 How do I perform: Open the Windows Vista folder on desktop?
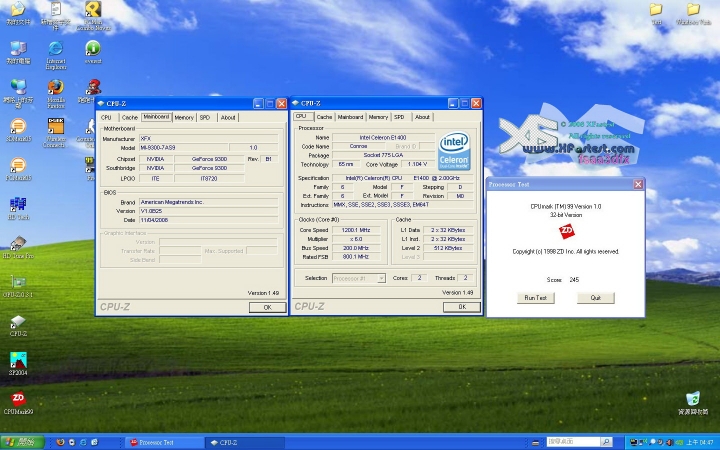coord(693,13)
